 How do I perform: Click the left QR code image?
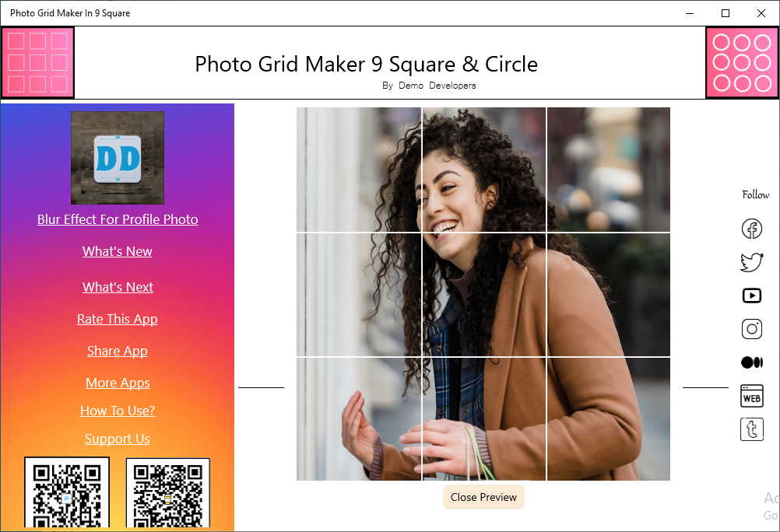[x=67, y=492]
